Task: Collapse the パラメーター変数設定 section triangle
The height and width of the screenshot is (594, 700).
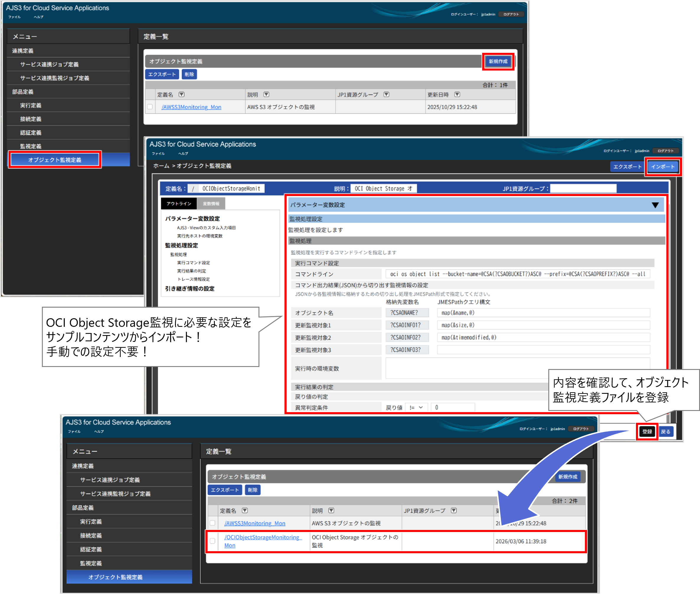Action: [655, 205]
